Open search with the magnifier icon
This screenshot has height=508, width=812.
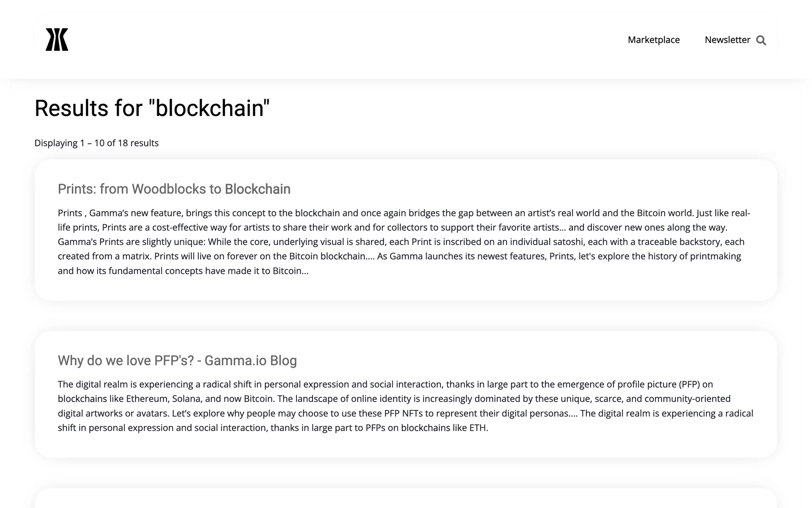pyautogui.click(x=761, y=40)
